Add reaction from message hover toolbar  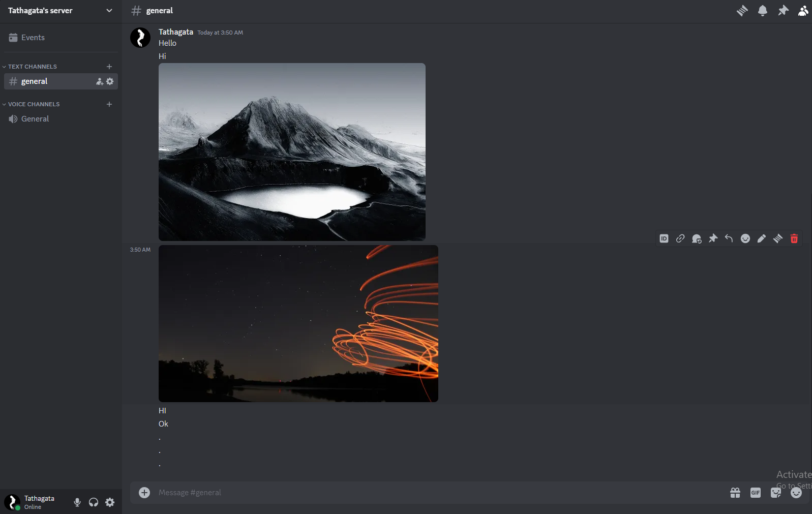pos(745,238)
